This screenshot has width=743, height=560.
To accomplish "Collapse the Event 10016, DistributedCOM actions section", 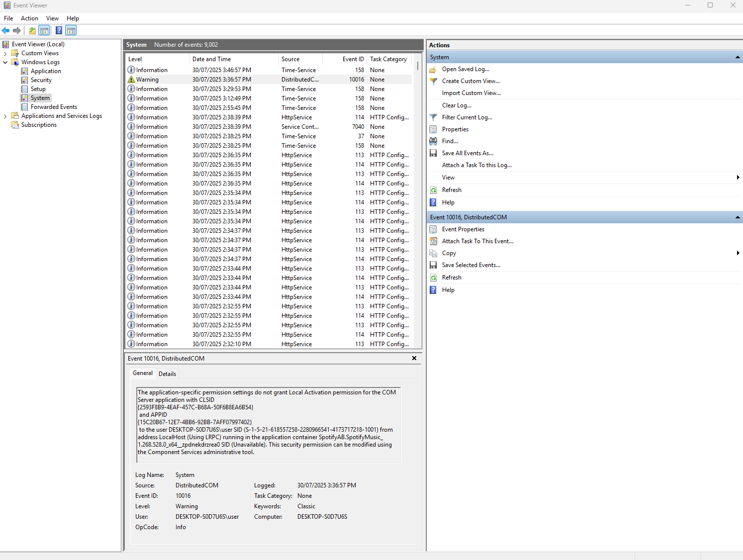I will pos(738,217).
